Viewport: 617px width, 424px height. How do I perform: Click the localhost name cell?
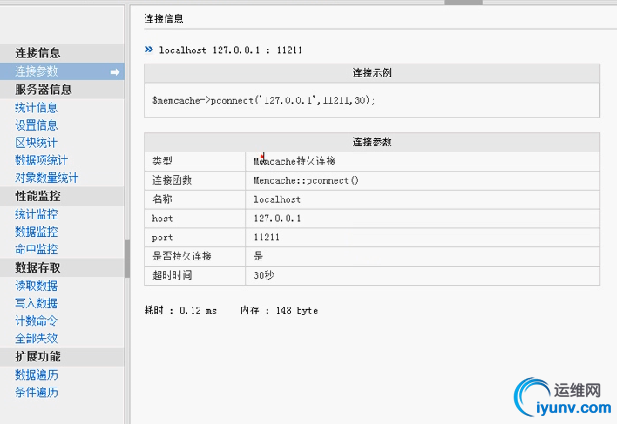[423, 200]
